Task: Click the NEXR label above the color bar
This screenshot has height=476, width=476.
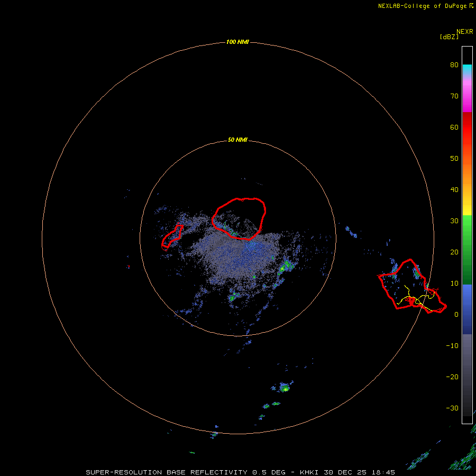Action: [x=464, y=32]
